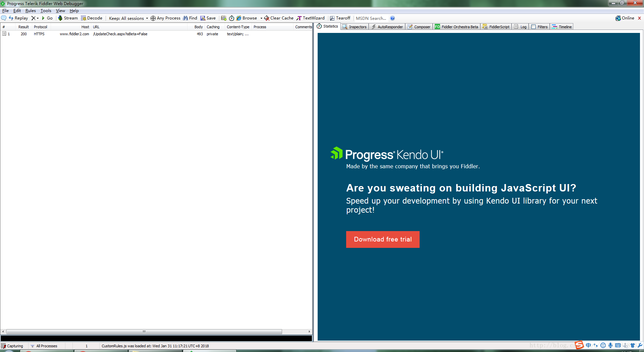Image resolution: width=644 pixels, height=352 pixels.
Task: Click the Progress Kendo UI logo
Action: tap(387, 154)
